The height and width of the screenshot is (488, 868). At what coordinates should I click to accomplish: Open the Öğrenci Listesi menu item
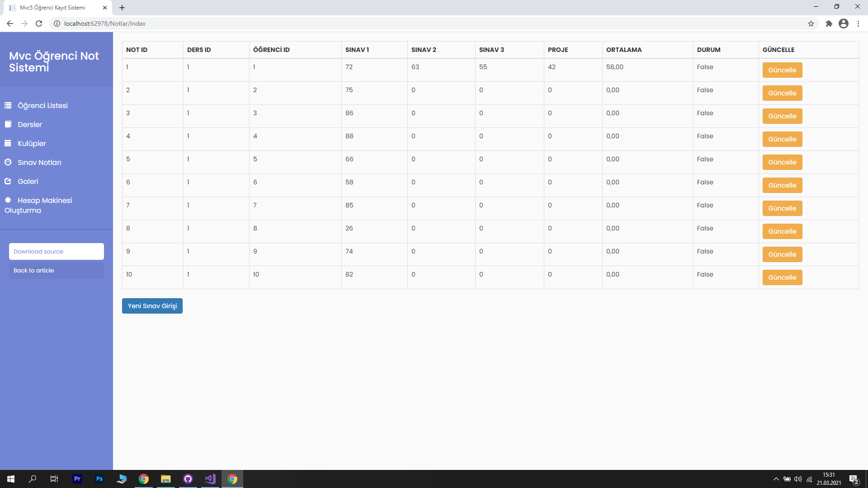(57, 105)
